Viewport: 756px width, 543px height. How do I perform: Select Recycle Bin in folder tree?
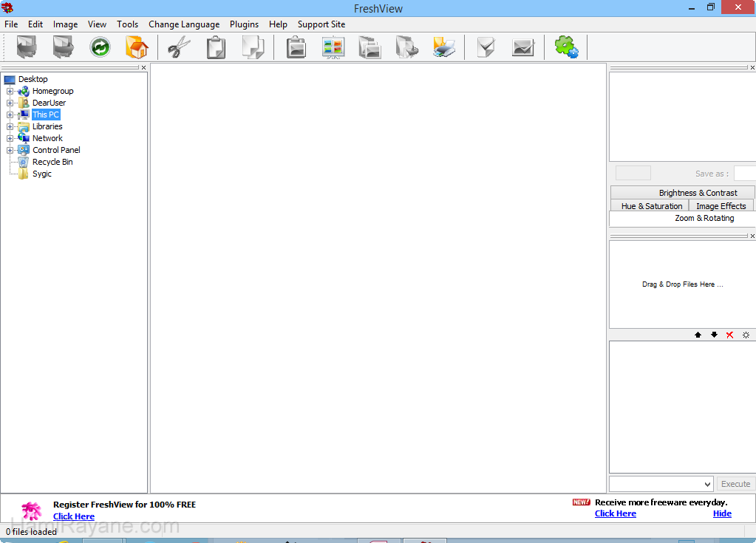click(x=52, y=163)
